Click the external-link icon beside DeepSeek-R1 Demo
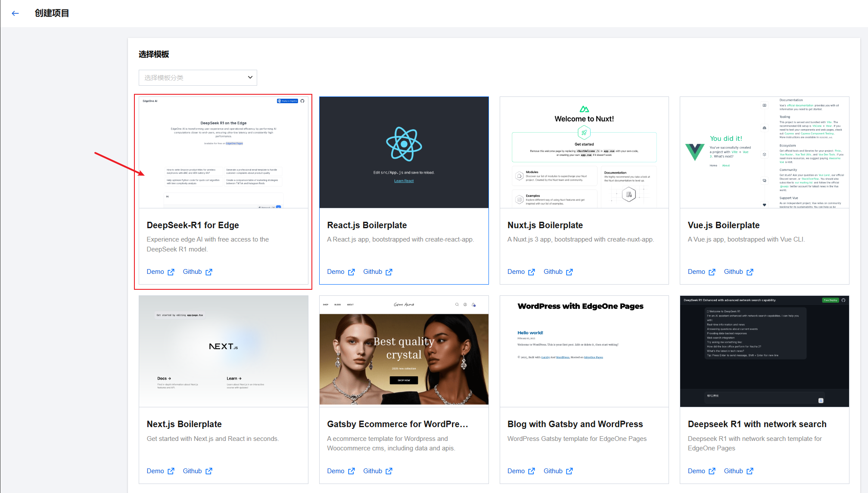This screenshot has height=493, width=868. [171, 272]
